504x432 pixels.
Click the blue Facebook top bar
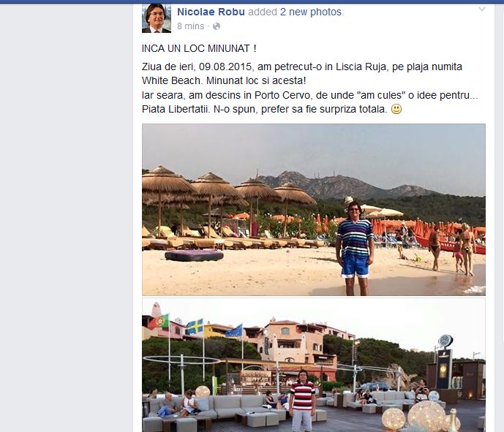pos(252,1)
